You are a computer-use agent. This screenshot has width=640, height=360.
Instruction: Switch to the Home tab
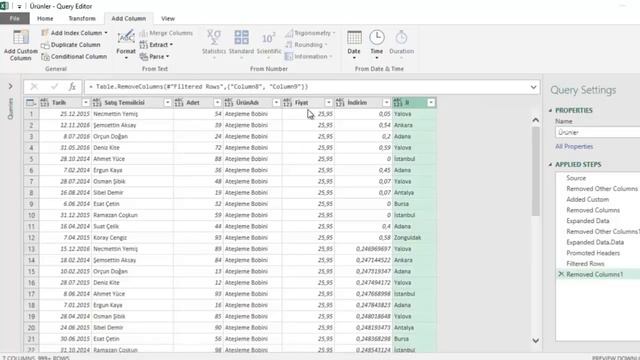(45, 18)
